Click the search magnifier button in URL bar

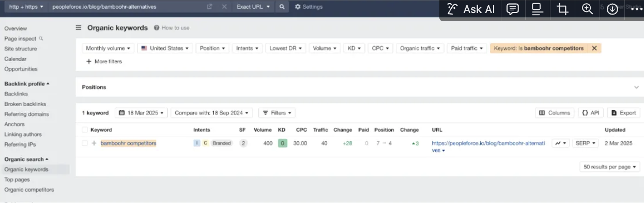(x=282, y=7)
